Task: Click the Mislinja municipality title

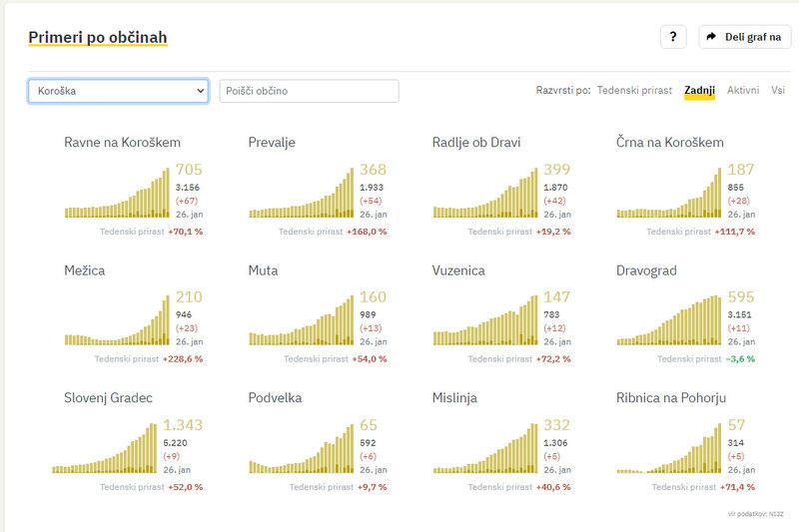Action: (x=454, y=398)
